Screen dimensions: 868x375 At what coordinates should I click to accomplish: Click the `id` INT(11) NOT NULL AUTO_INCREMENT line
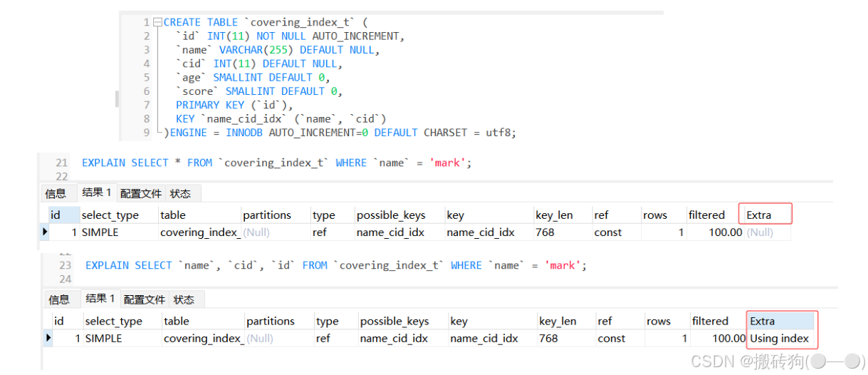click(290, 36)
